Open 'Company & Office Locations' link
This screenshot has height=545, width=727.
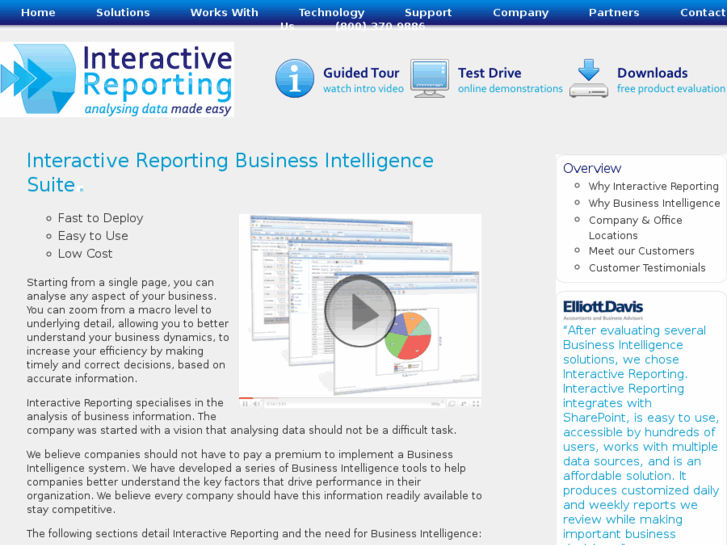click(x=635, y=228)
